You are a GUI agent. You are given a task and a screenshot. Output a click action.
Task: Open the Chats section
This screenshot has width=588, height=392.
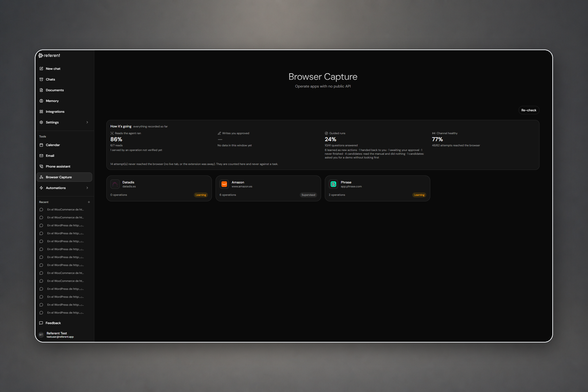pos(64,79)
